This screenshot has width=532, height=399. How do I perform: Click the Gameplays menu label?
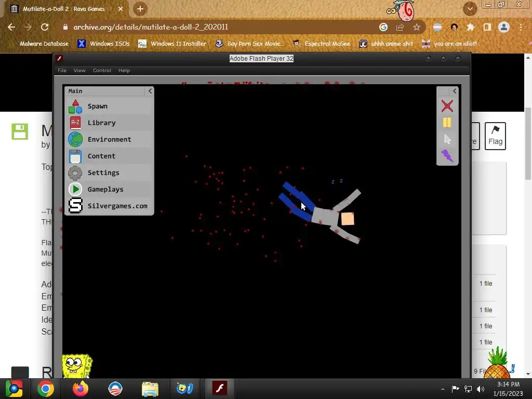click(x=105, y=189)
